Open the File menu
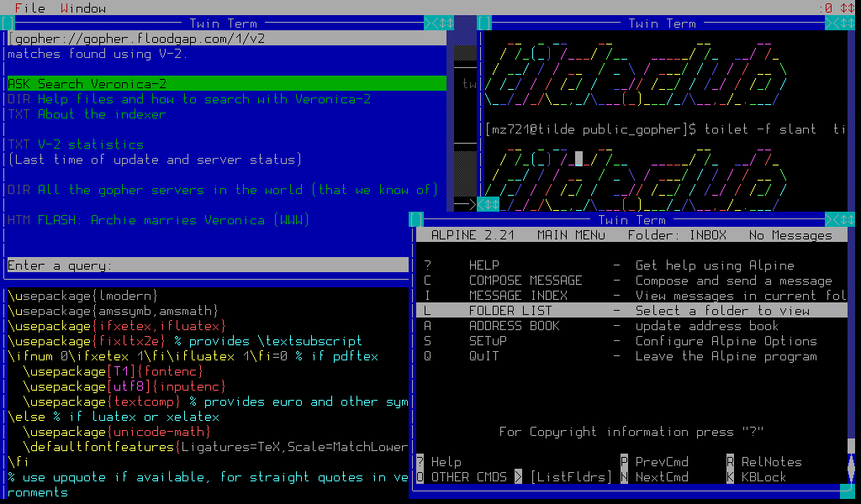 click(29, 8)
